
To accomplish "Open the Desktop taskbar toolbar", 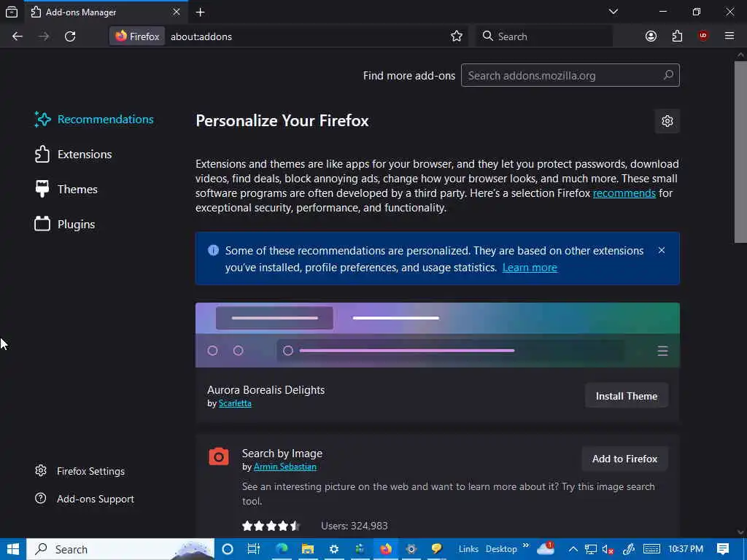I will [x=501, y=549].
